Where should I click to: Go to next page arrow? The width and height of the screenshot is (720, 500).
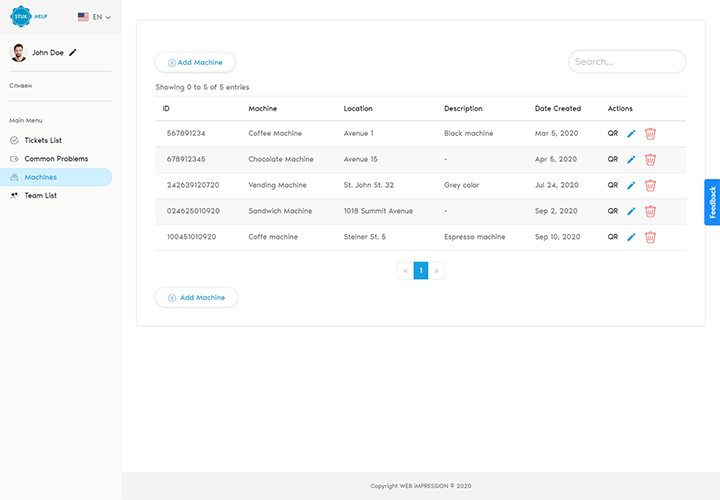pyautogui.click(x=436, y=270)
